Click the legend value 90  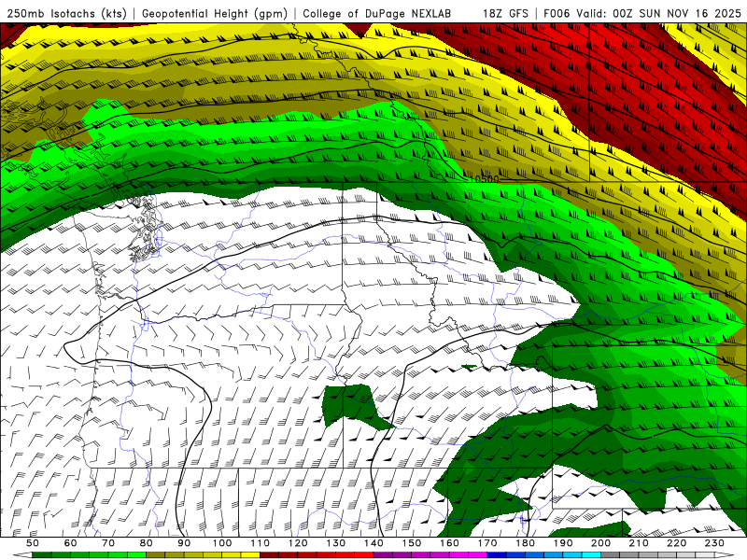tap(184, 543)
